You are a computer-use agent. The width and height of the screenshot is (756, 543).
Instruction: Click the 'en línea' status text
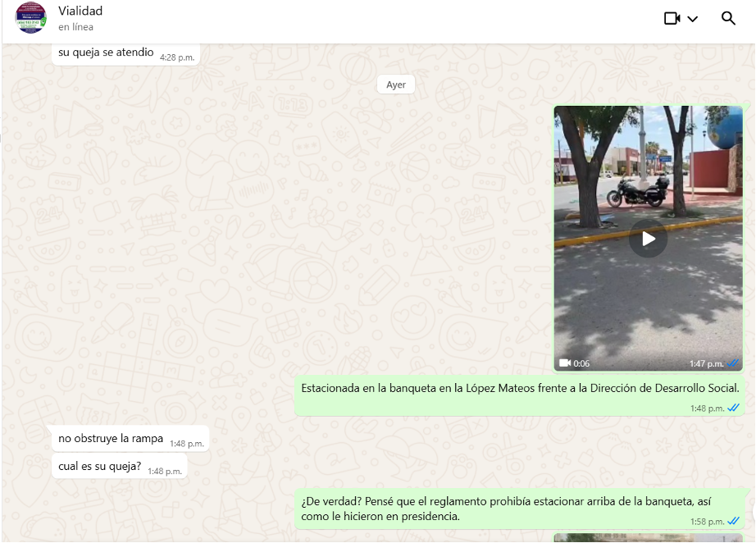pos(75,27)
